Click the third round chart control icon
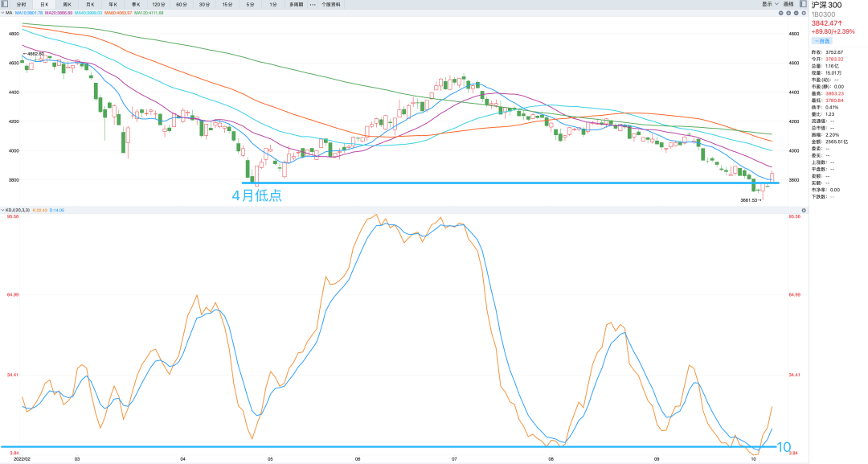The width and height of the screenshot is (868, 464). point(796,13)
